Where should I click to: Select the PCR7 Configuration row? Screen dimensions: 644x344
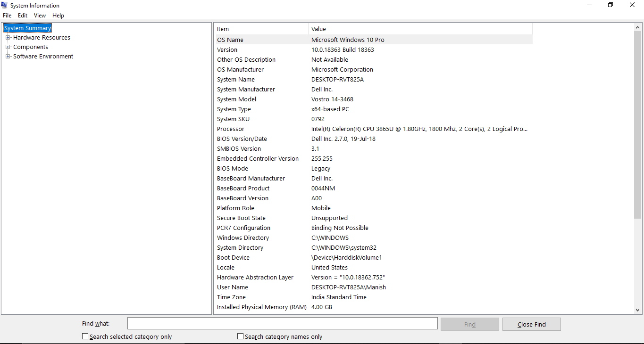pos(374,228)
